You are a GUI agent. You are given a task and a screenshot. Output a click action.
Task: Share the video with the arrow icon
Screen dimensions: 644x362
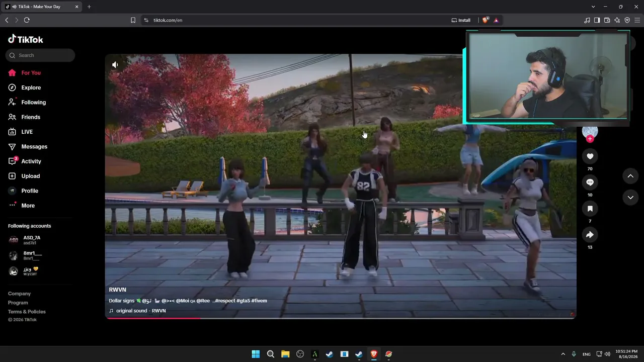(x=590, y=234)
